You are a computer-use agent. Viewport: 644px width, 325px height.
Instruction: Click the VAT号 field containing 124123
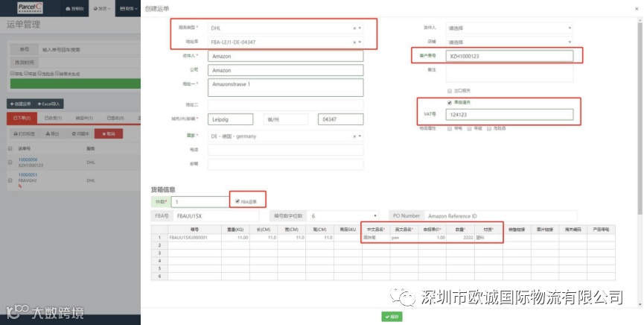(x=509, y=115)
